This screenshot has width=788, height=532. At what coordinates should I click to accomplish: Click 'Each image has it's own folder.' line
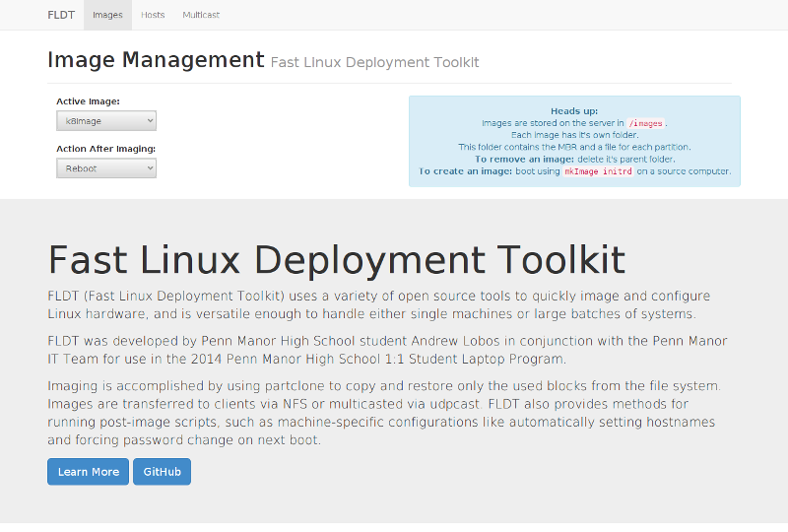pos(574,135)
